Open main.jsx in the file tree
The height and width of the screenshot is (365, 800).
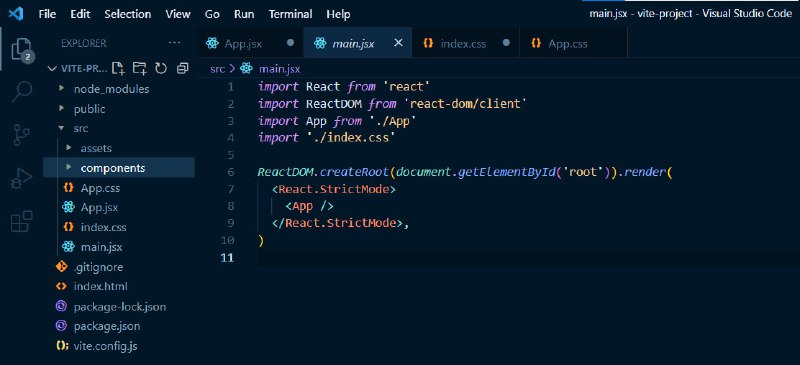pyautogui.click(x=102, y=247)
